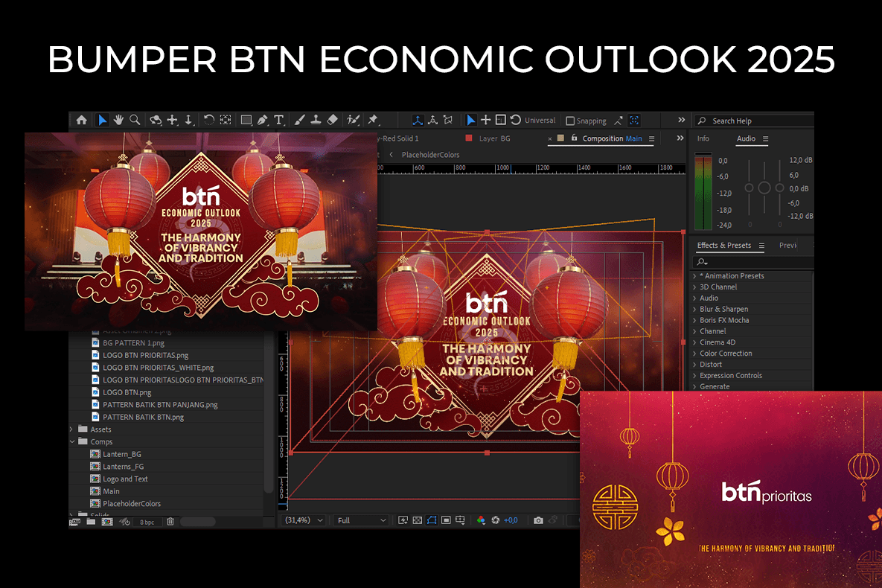
Task: Click the PlaceholderColors breadcrumb
Action: coord(430,155)
